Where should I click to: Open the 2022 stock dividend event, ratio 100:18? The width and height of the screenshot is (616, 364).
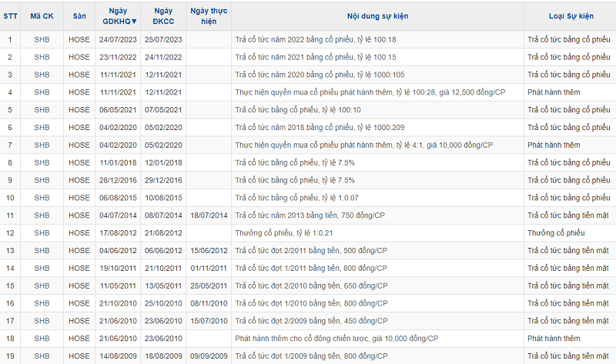pos(328,39)
